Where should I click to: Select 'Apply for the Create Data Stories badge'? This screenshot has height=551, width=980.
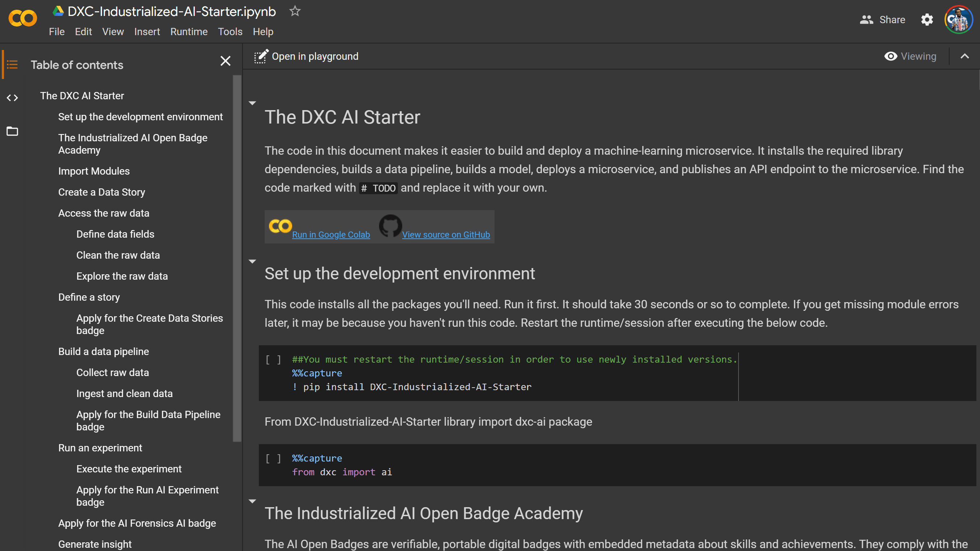point(149,324)
